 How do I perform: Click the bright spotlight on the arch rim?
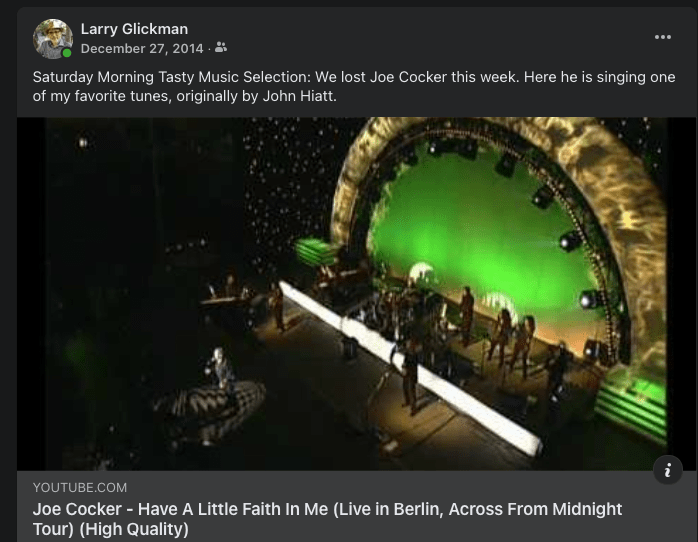[569, 242]
